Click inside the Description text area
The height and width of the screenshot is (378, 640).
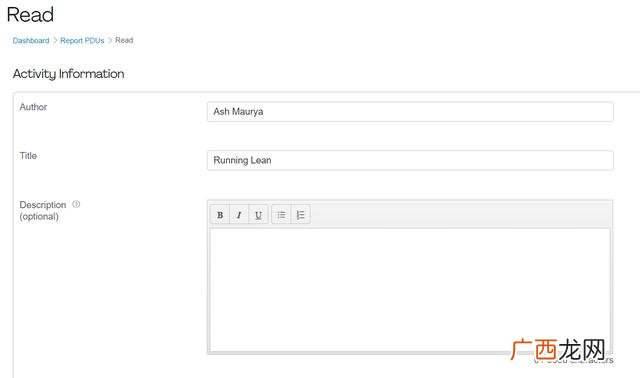pos(410,289)
